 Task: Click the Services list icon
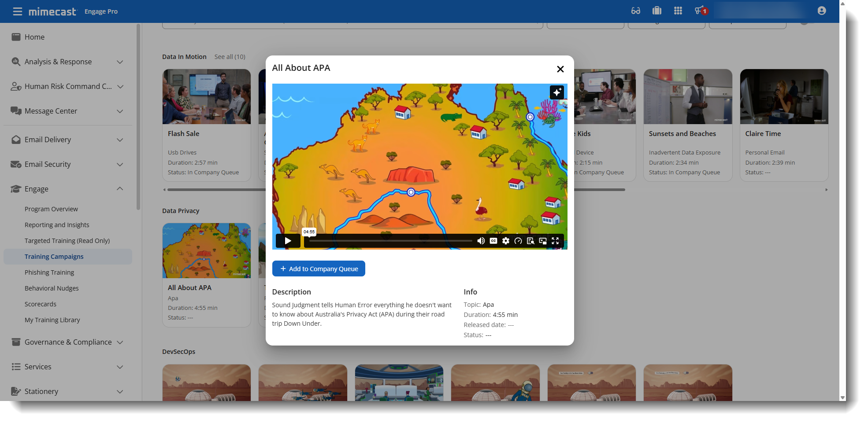pos(16,367)
